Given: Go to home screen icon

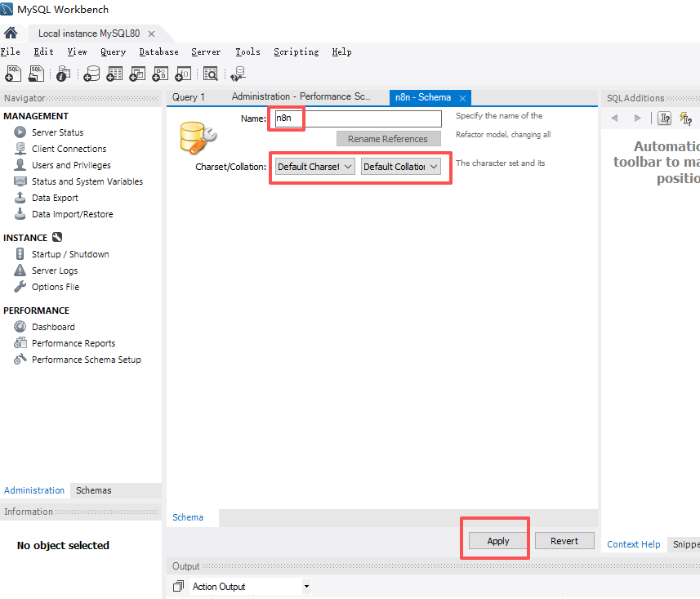Looking at the screenshot, I should coord(11,33).
